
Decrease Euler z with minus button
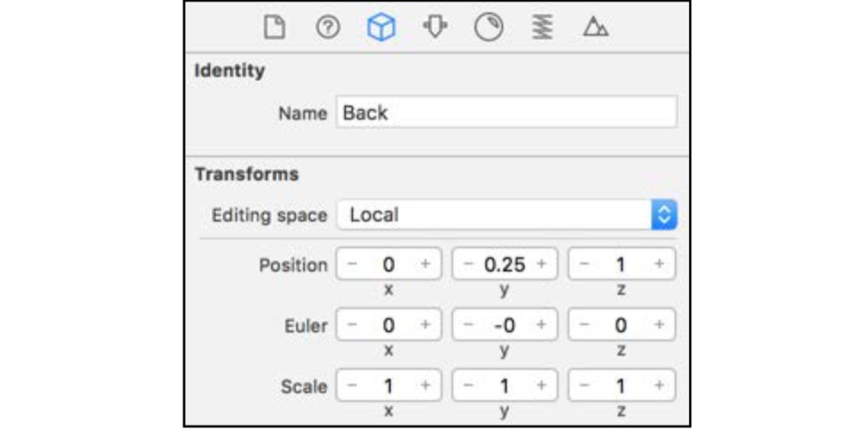pyautogui.click(x=585, y=325)
